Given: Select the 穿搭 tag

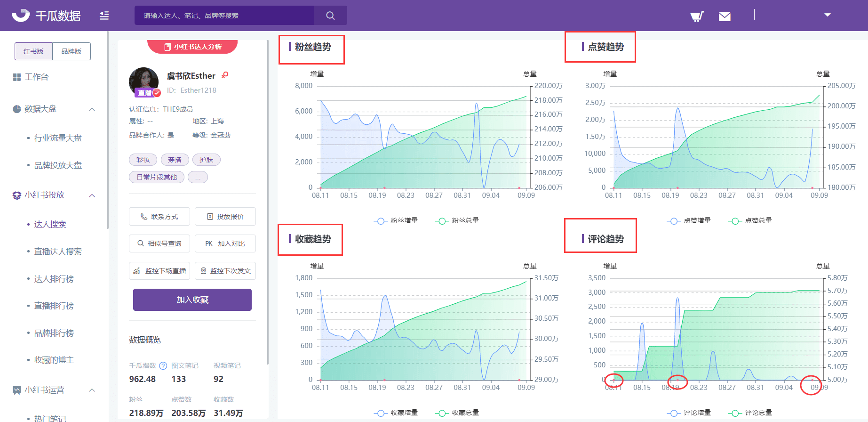Looking at the screenshot, I should 175,160.
